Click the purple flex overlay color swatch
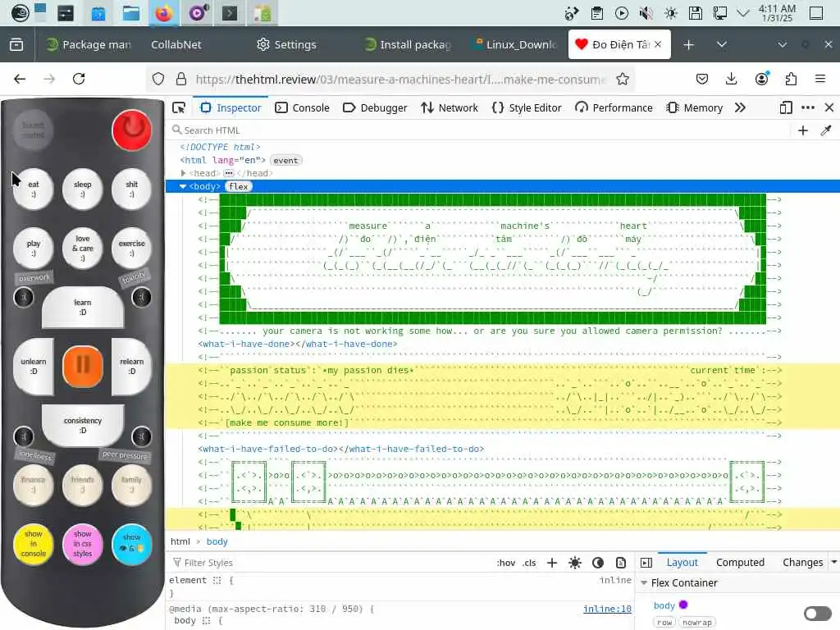840x630 pixels. point(683,605)
